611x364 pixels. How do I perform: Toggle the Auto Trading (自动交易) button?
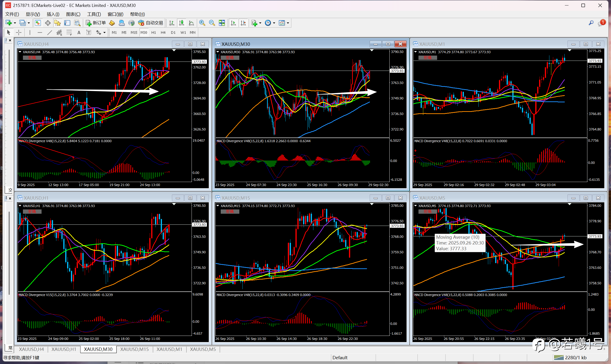pos(150,23)
